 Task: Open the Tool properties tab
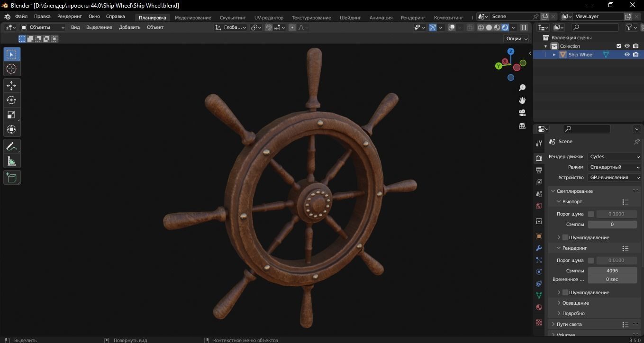coord(539,143)
